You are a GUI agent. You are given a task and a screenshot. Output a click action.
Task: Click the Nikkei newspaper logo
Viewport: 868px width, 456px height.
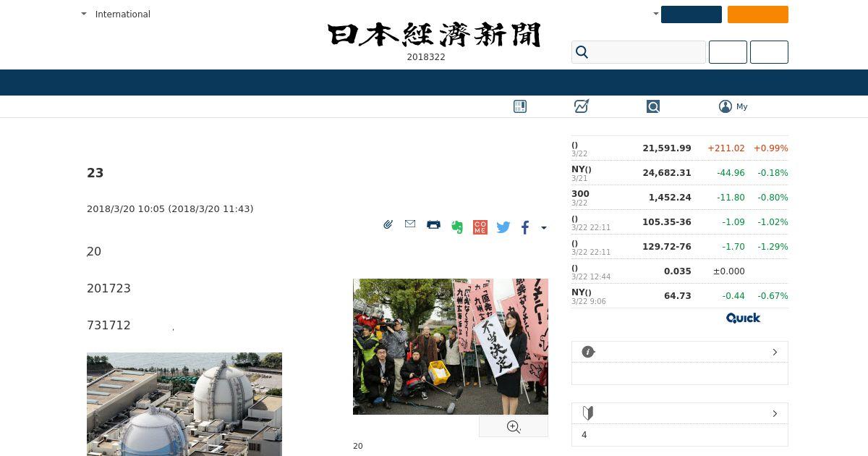[x=434, y=35]
